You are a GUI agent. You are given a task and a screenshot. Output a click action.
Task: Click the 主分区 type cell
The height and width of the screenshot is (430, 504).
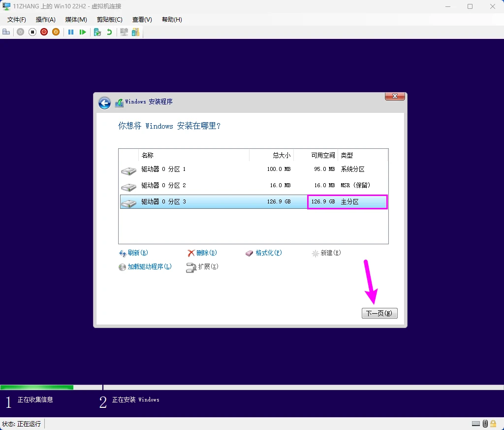click(x=350, y=201)
